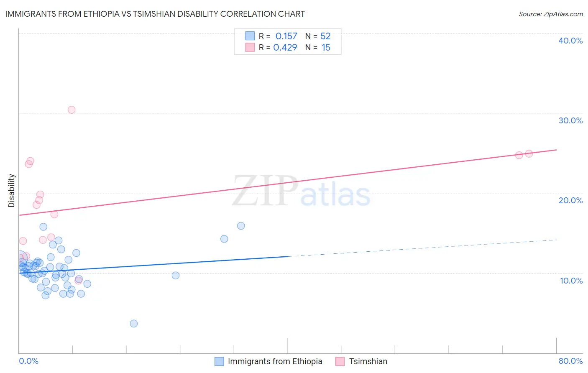Click the lowest blue data point below 10%

pos(134,323)
